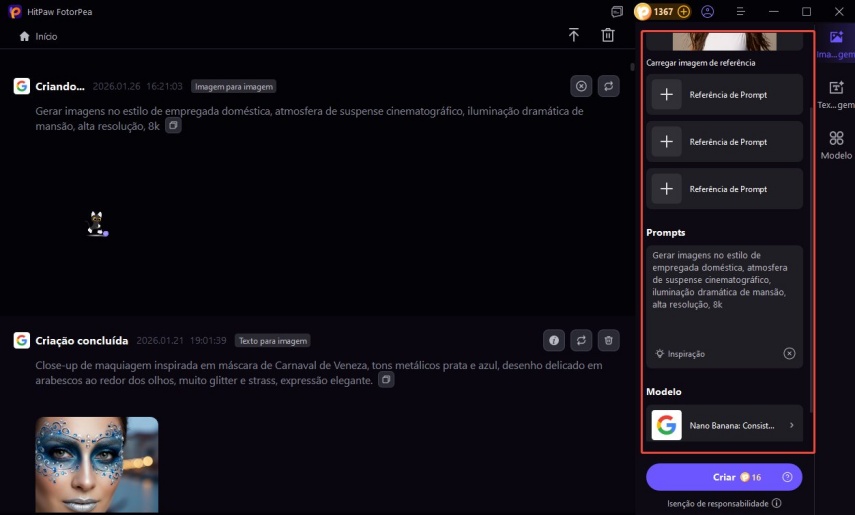The height and width of the screenshot is (515, 855).
Task: Open the feedback message icon in title bar
Action: (617, 11)
